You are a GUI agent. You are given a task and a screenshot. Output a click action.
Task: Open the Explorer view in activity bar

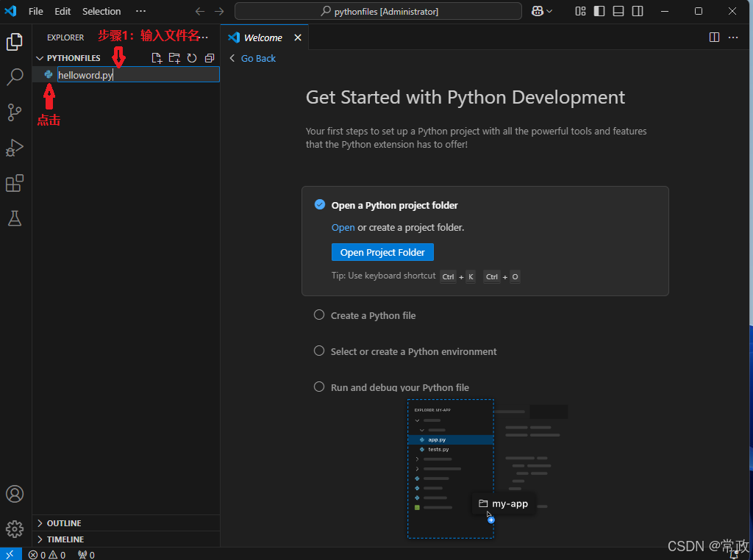click(x=15, y=42)
